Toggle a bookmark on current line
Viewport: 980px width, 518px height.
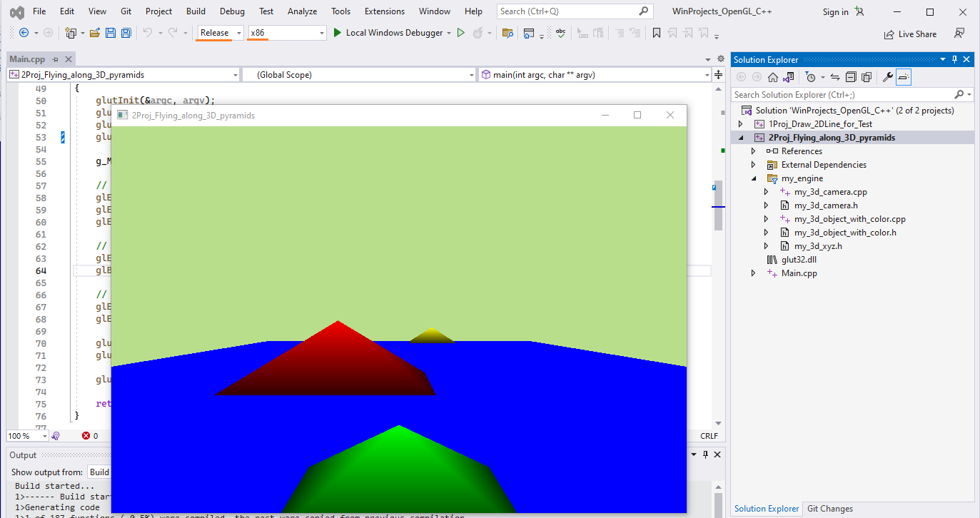click(x=656, y=33)
